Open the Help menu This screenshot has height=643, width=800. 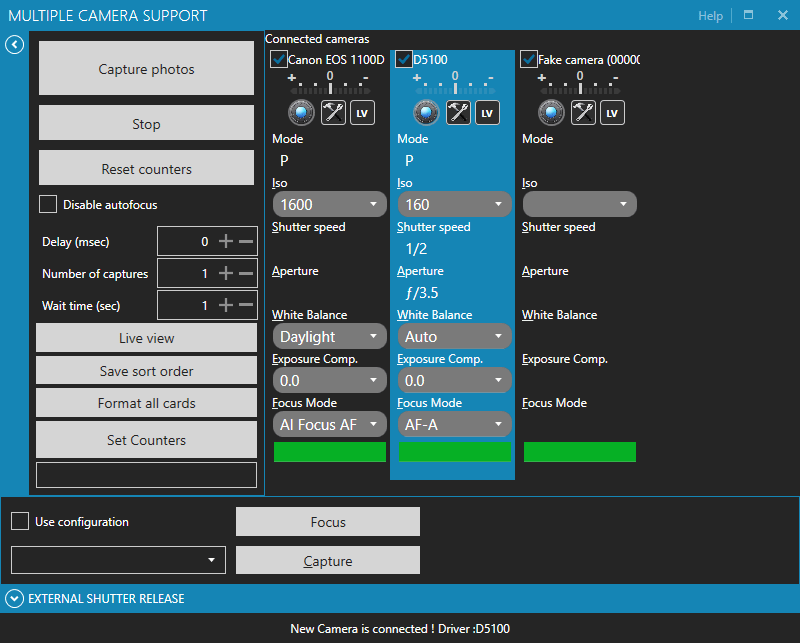710,15
